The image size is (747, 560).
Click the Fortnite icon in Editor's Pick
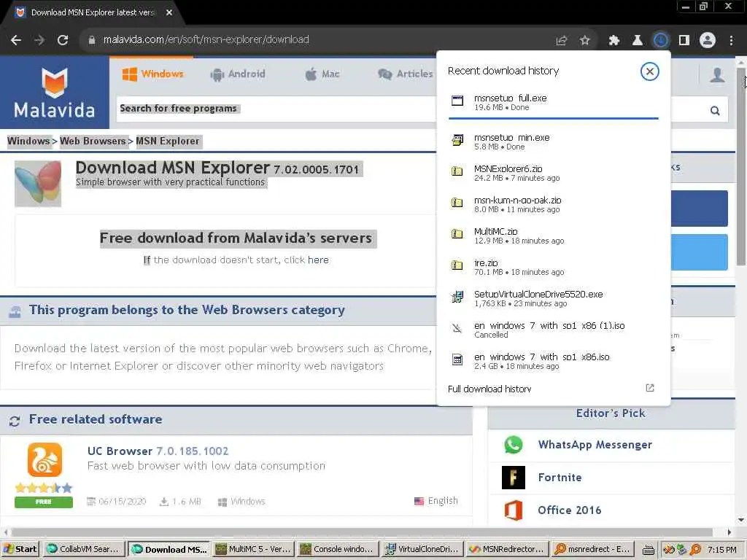[513, 478]
